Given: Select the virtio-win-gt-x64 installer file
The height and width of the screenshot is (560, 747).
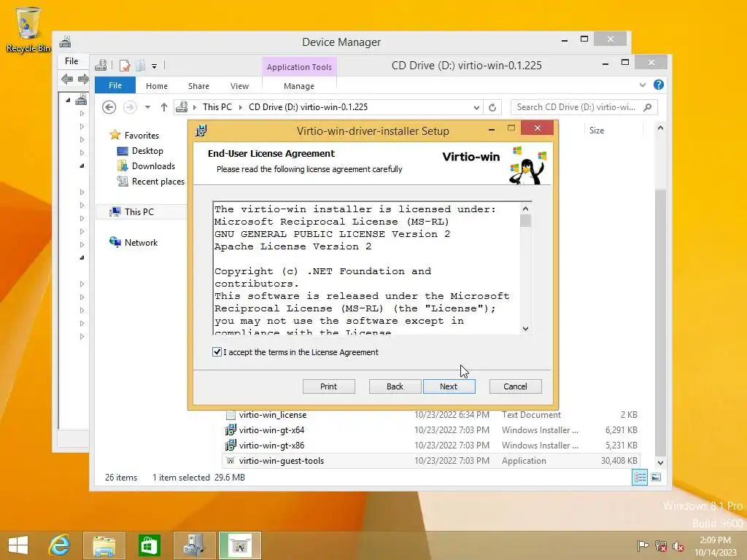Looking at the screenshot, I should point(271,430).
